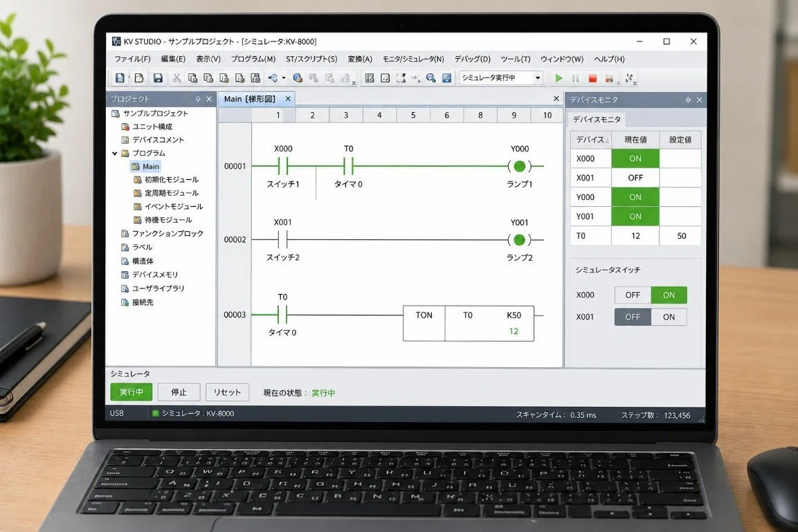Close the ladder editor pane with X
This screenshot has height=532, width=798.
pos(556,99)
